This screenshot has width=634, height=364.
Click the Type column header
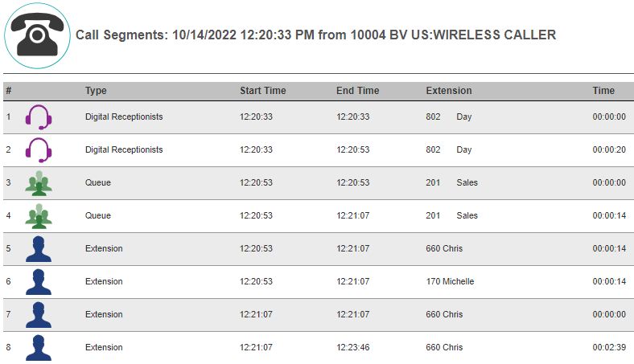click(x=96, y=91)
